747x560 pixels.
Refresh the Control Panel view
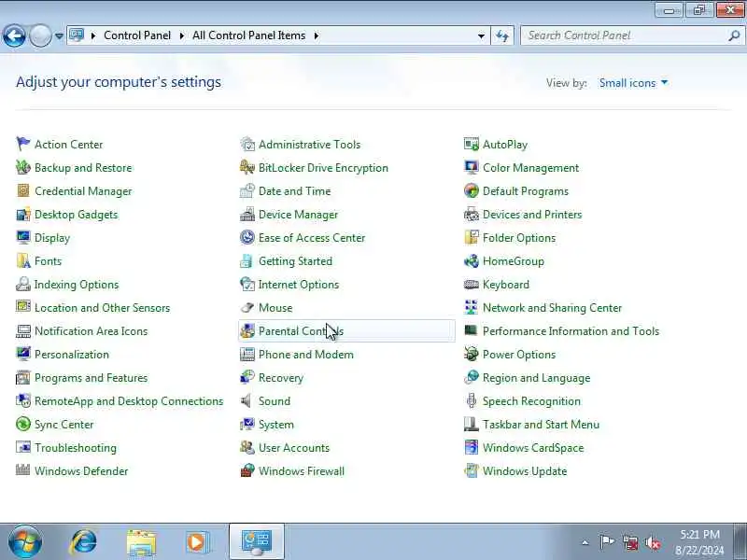(x=502, y=35)
